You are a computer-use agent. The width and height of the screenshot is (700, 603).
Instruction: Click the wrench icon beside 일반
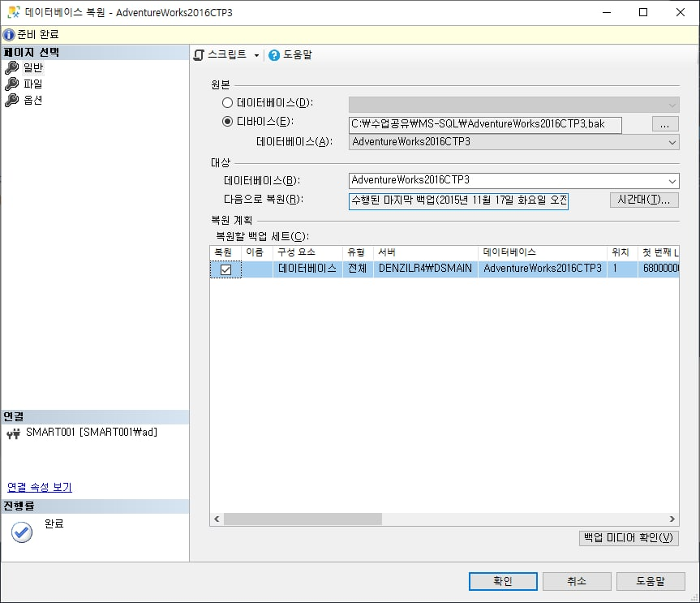11,68
